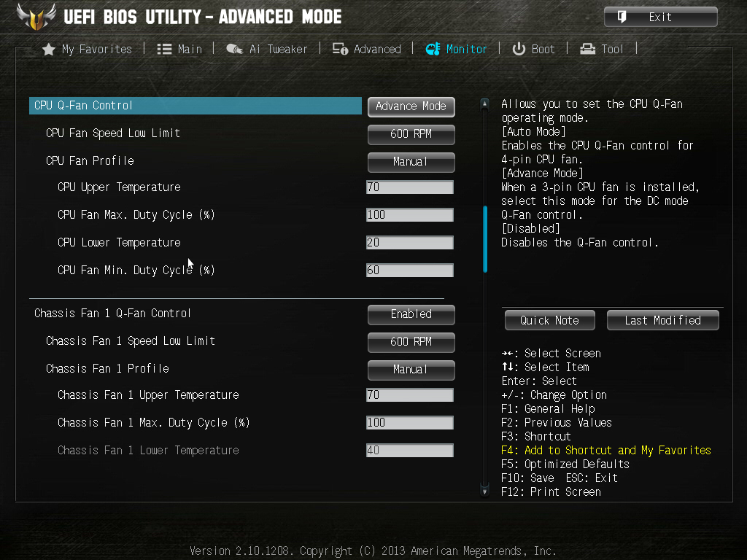The width and height of the screenshot is (747, 560).
Task: Open the Quick Note button
Action: click(x=550, y=321)
